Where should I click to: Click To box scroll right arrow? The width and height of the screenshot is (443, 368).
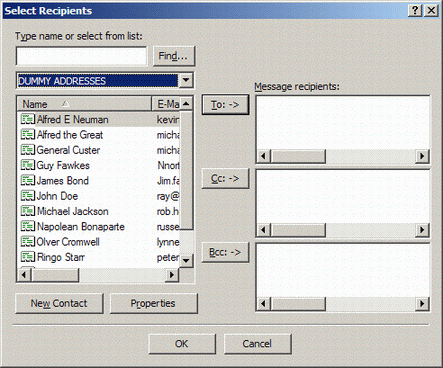pyautogui.click(x=422, y=156)
